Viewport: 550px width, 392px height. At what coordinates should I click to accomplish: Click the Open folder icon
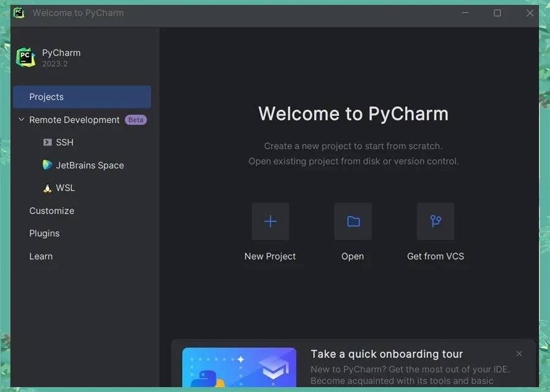click(353, 221)
